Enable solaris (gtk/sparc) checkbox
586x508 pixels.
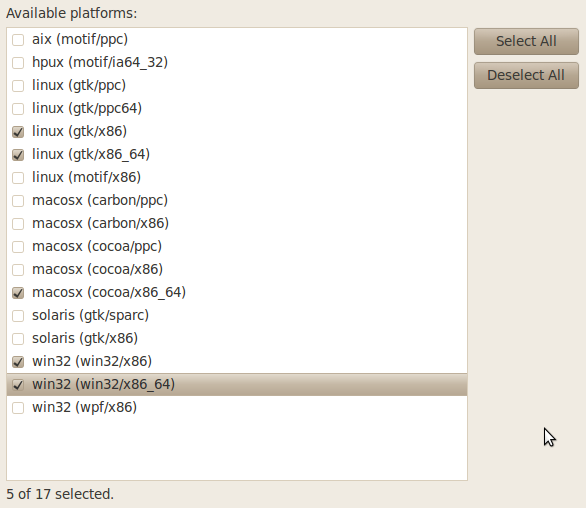18,315
